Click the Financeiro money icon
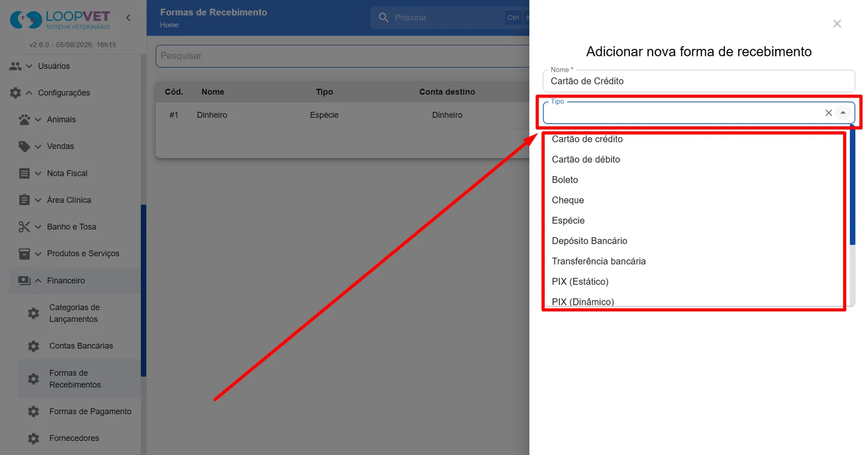868x455 pixels. 24,280
